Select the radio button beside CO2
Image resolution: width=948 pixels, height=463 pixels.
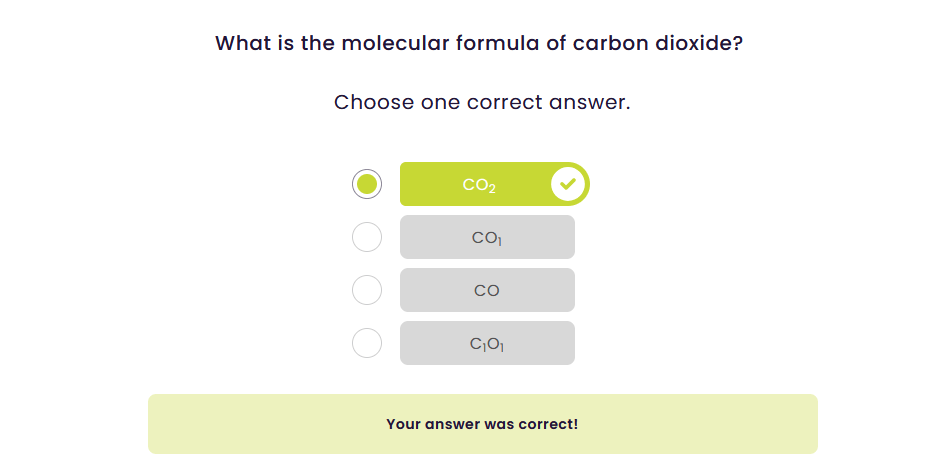[367, 184]
